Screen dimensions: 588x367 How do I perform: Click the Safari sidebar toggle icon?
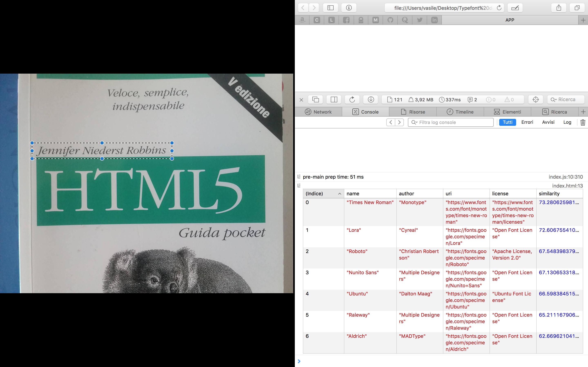pos(330,8)
